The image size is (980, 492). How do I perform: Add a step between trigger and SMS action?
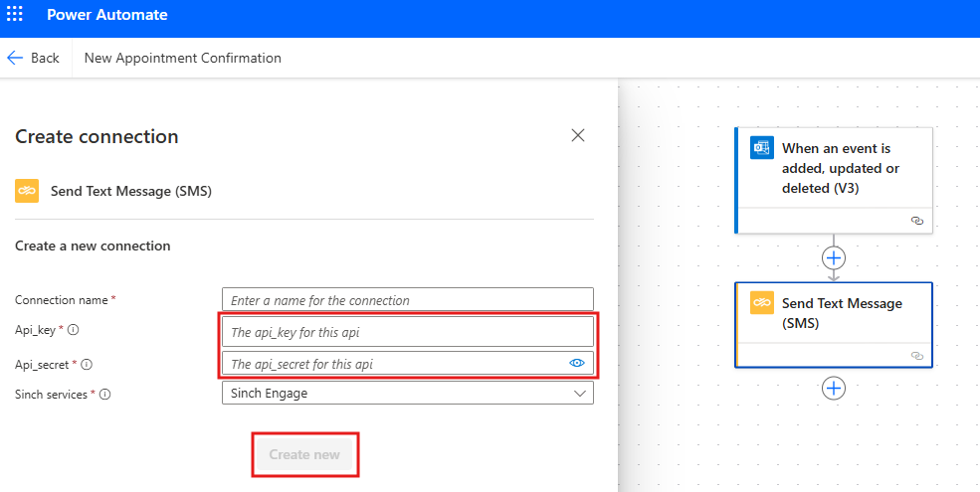[834, 257]
